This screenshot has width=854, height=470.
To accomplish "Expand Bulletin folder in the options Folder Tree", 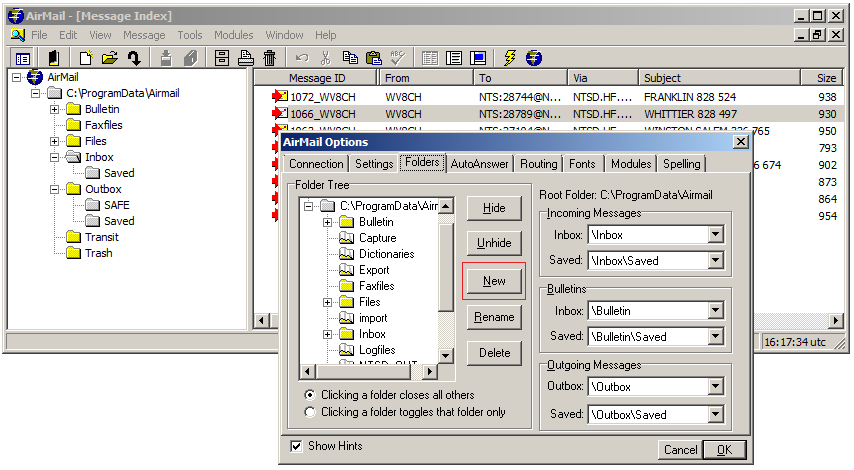I will coord(327,222).
